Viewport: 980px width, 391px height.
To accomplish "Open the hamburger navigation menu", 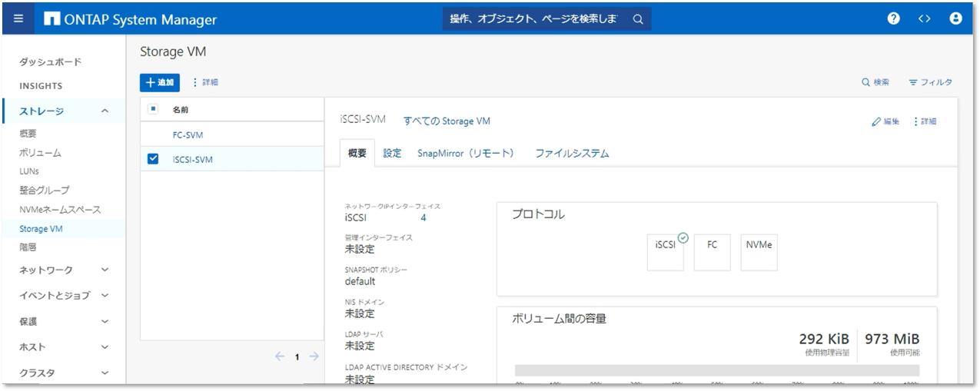I will [x=18, y=19].
